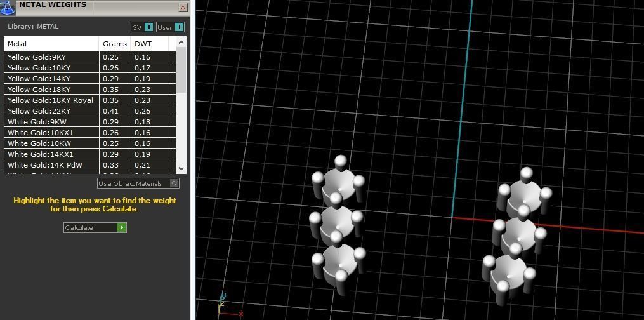This screenshot has width=644, height=320.
Task: Select the White Gold:14KX1 row
Action: pos(89,154)
